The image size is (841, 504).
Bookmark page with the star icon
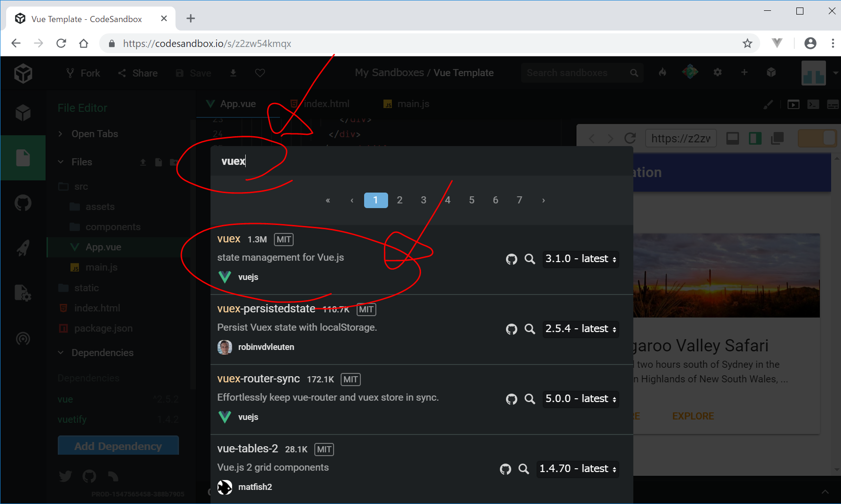click(x=747, y=44)
